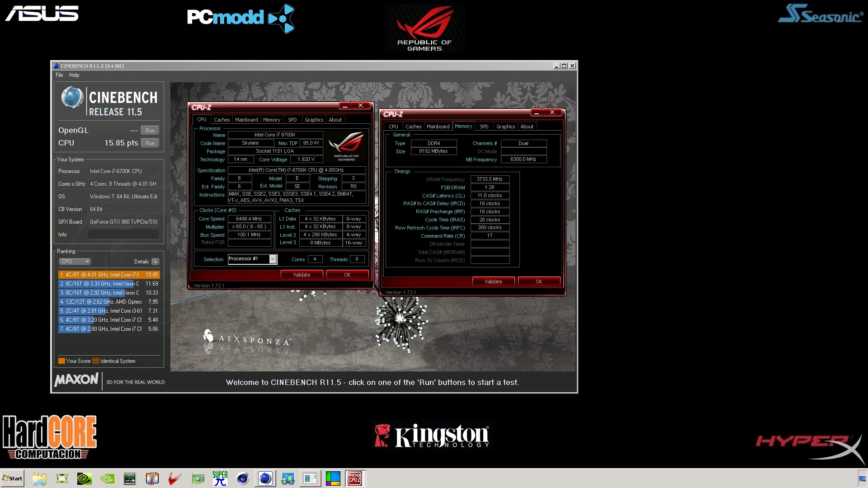Click the CPU 15.85 pts score

tap(121, 143)
